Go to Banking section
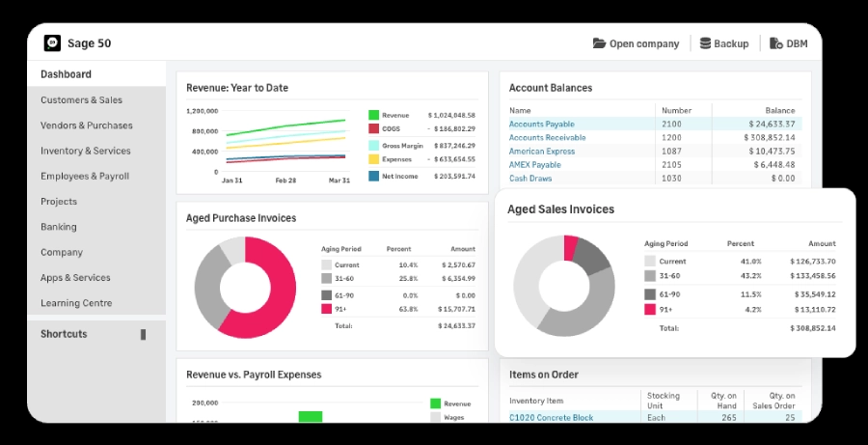The image size is (868, 445). pos(59,227)
